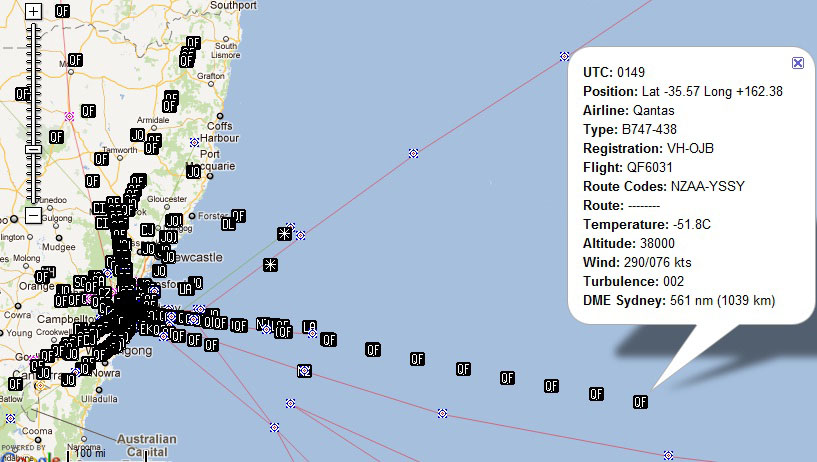Select the QF marker beside the zoom-in button
The height and width of the screenshot is (462, 817).
[62, 10]
